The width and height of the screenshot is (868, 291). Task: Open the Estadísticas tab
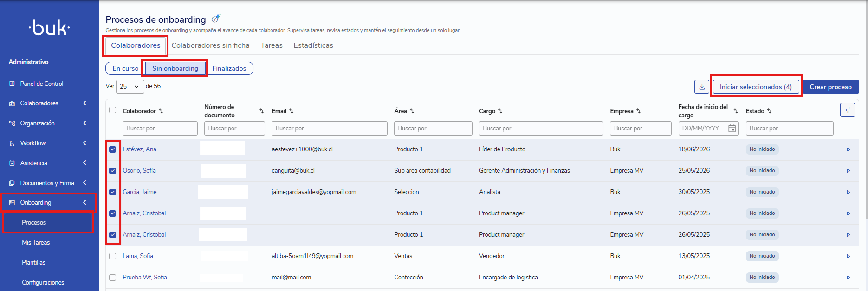coord(313,45)
